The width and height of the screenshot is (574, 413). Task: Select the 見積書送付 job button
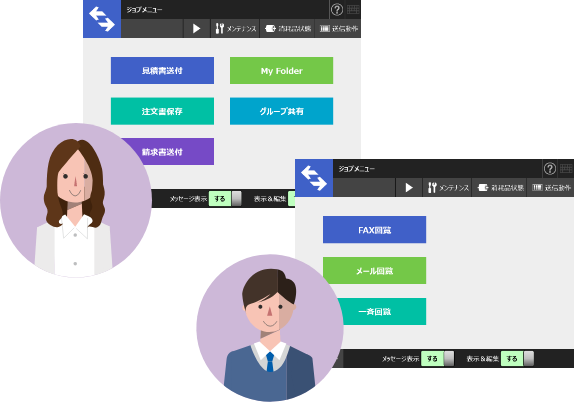pos(163,71)
